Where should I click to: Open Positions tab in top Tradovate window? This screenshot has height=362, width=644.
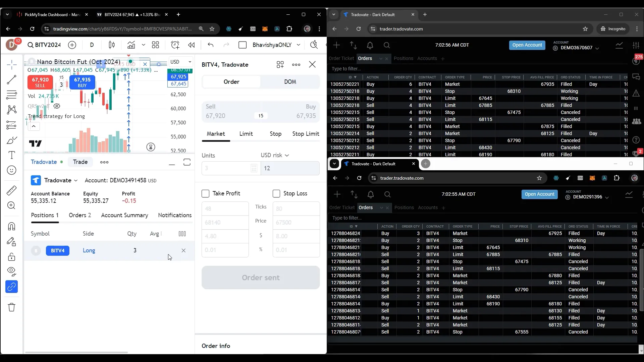403,59
